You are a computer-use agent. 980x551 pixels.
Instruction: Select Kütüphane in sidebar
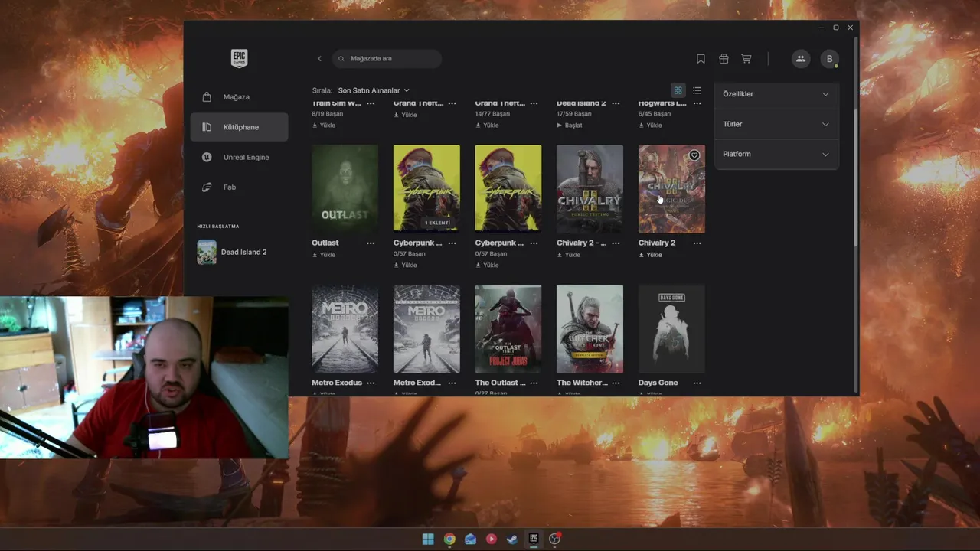click(x=239, y=127)
